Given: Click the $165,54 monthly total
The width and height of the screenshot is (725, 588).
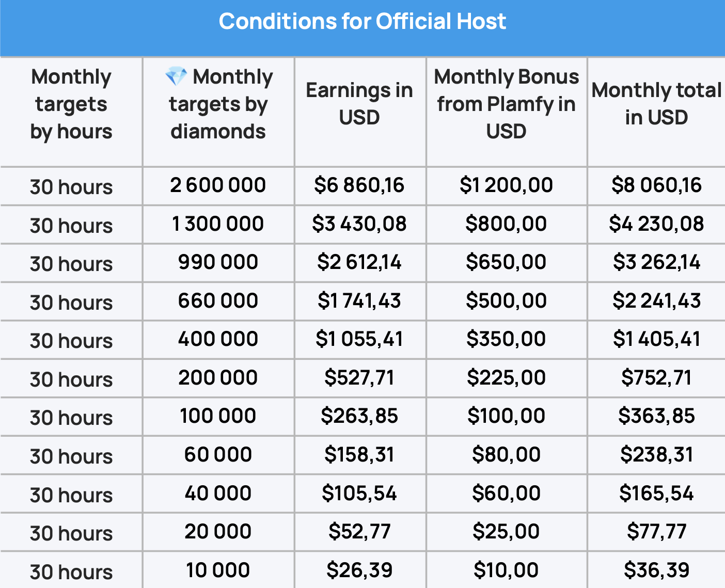Looking at the screenshot, I should tap(656, 494).
